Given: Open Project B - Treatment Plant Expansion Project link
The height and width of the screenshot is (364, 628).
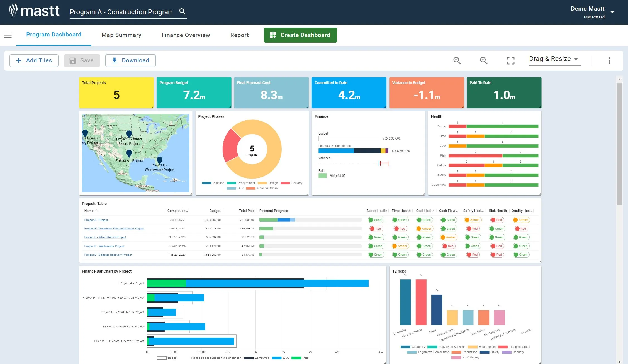Looking at the screenshot, I should (114, 228).
